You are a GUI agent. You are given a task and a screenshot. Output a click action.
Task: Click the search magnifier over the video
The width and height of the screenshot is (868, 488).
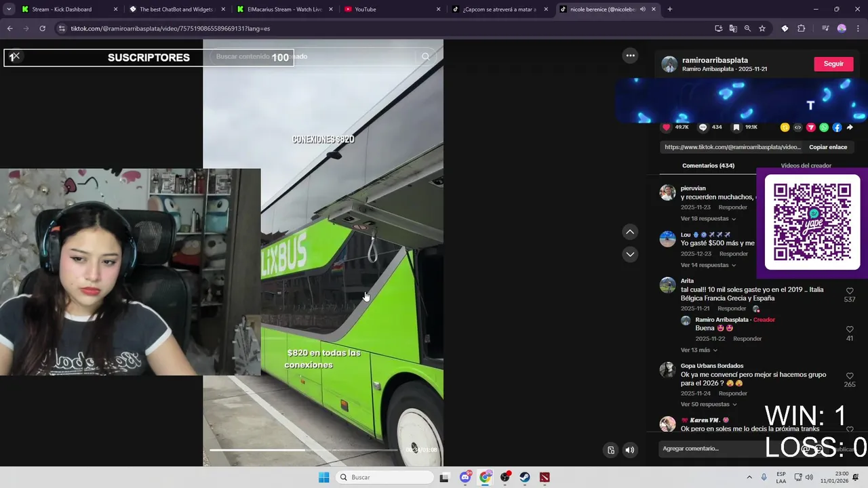426,57
